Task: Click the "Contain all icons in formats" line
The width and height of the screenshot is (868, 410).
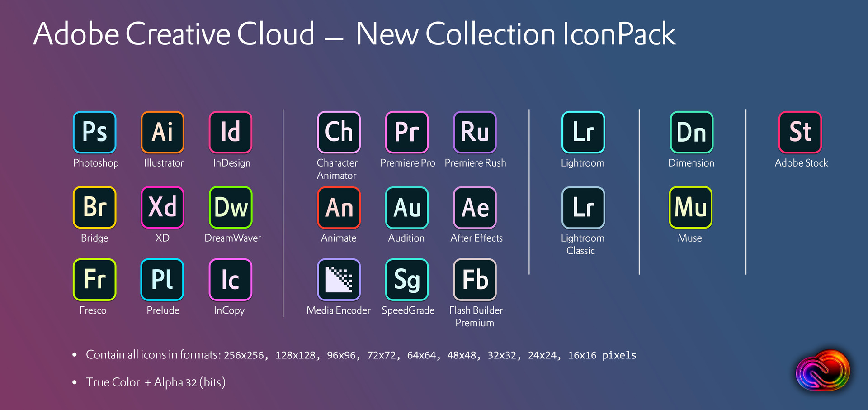Action: coord(361,355)
